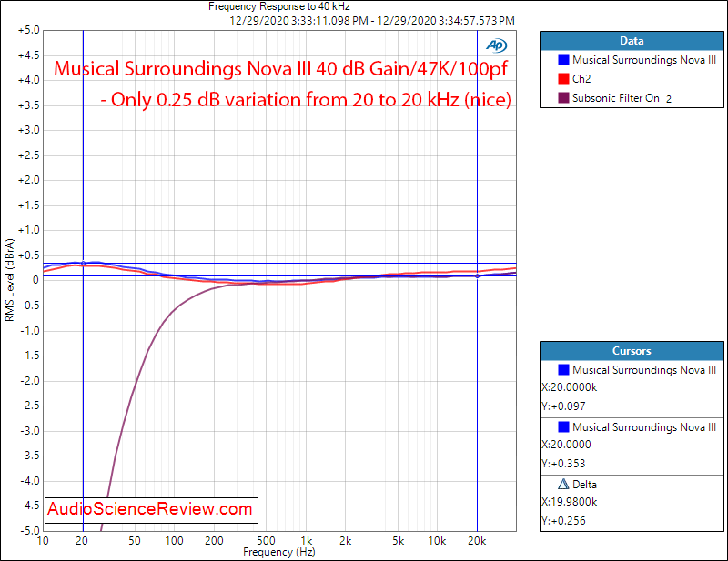Click the Frequency Response to 40 kHz title

click(x=279, y=6)
